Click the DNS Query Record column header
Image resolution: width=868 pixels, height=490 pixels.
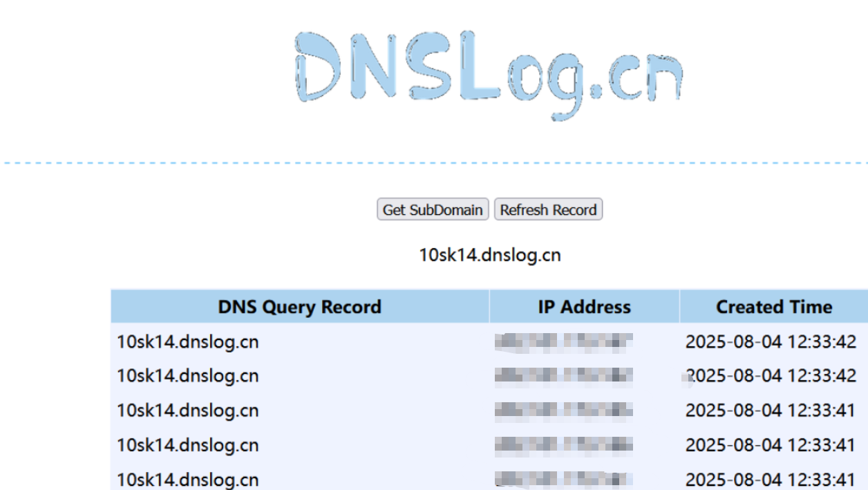pyautogui.click(x=300, y=307)
